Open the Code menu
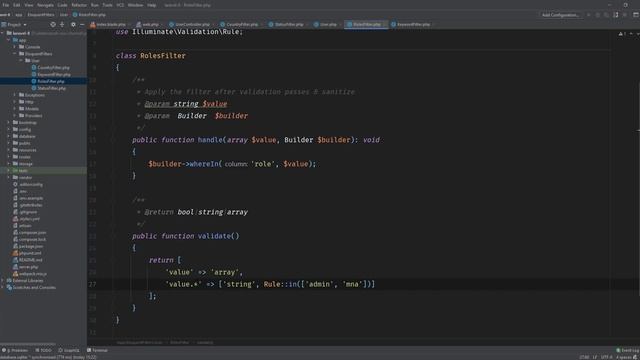 pos(62,5)
